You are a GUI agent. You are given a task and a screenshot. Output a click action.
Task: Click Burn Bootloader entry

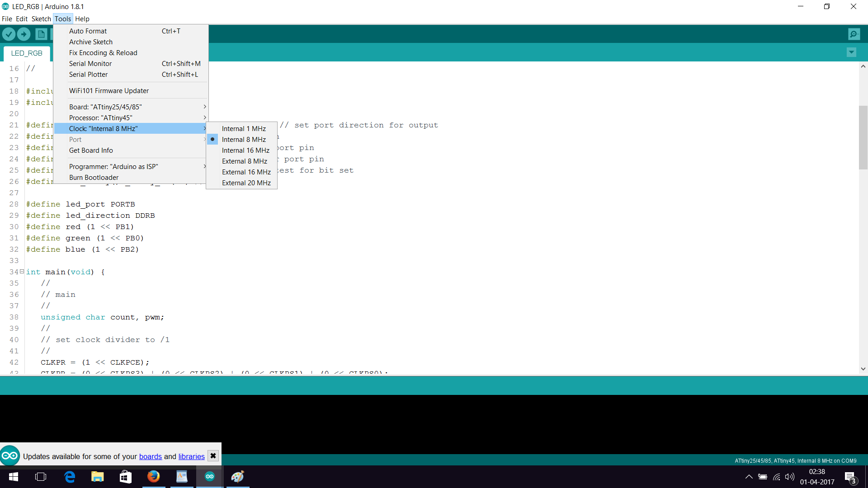(x=131, y=178)
